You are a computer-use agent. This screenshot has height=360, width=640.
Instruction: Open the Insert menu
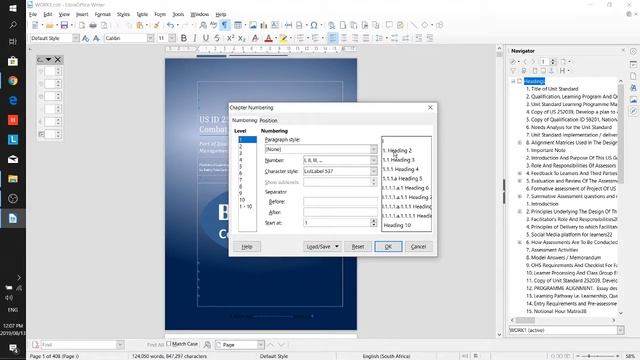point(82,14)
